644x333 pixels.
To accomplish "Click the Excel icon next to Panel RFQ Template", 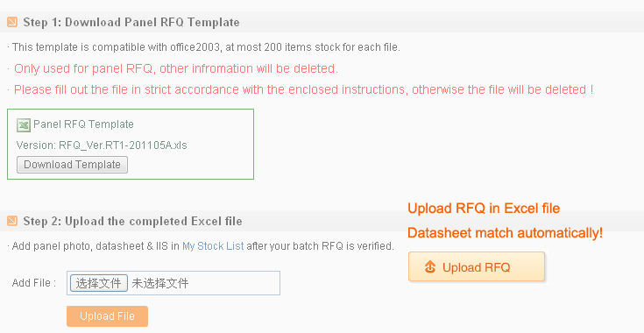I will (24, 124).
